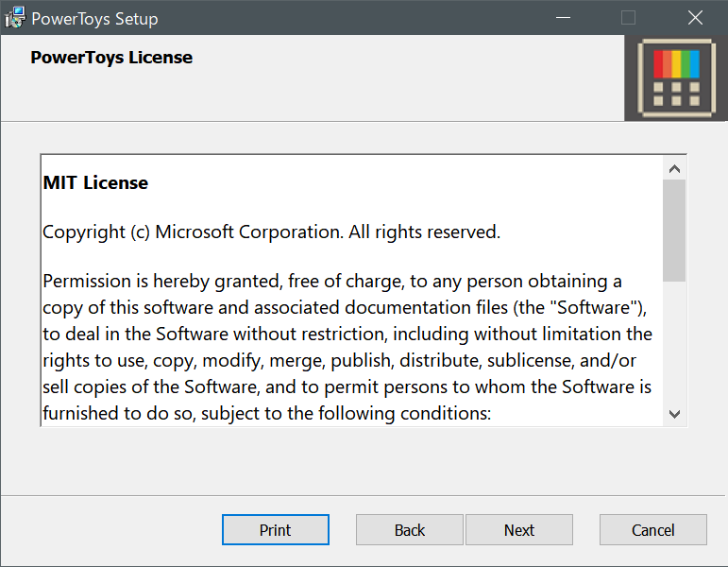The image size is (728, 567).
Task: Click the 'PowerToys License' page header
Action: coord(111,58)
